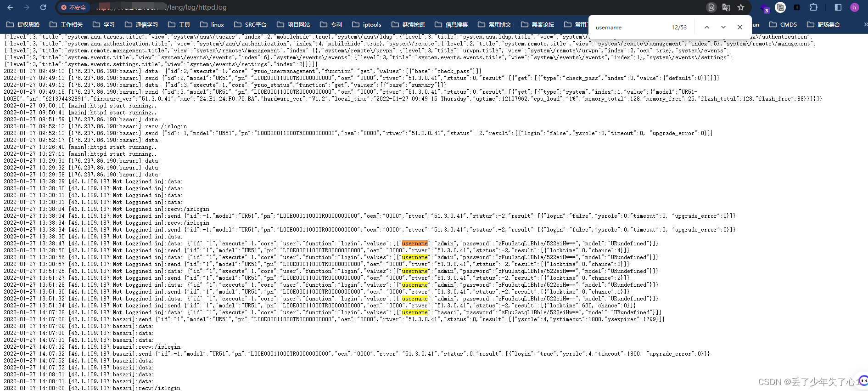Show more bookmarks with the overflow chevron

(x=865, y=24)
